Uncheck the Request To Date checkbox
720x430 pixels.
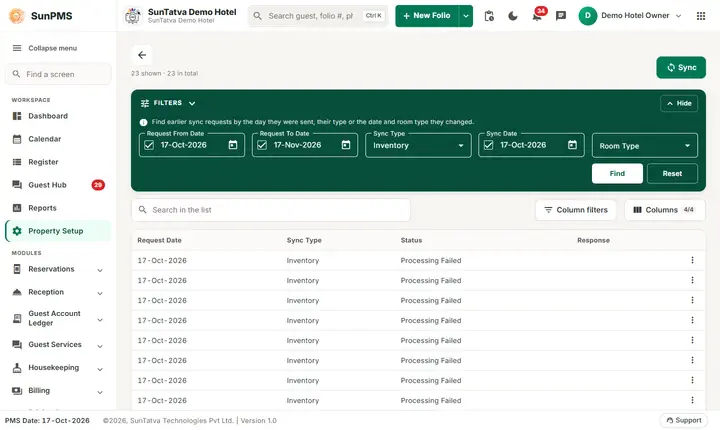click(x=262, y=145)
